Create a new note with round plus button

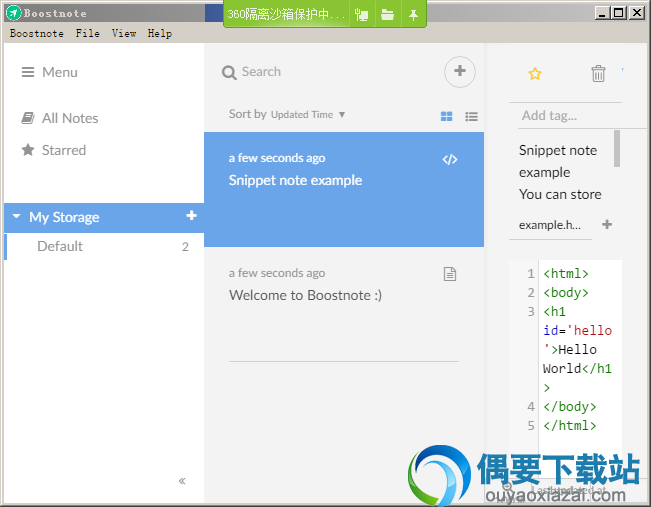pos(460,71)
